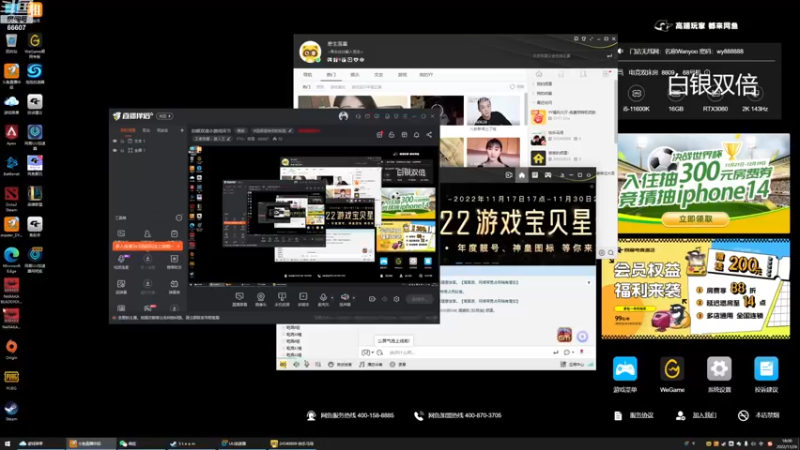
Task: Switch to the third top tab in YY
Action: (355, 74)
